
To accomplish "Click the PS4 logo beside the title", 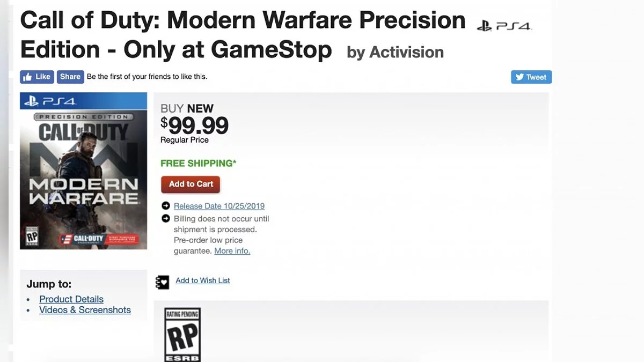I will click(504, 25).
